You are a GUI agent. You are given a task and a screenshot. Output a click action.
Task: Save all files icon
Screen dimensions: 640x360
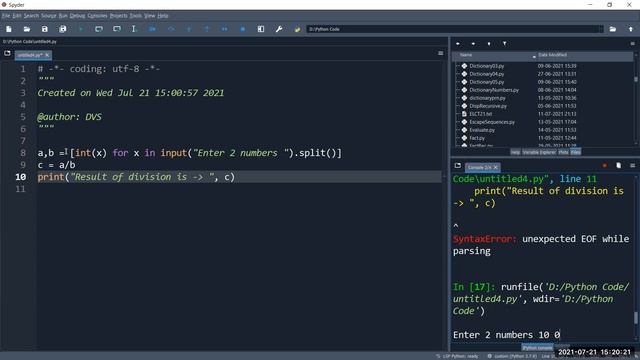pyautogui.click(x=62, y=29)
